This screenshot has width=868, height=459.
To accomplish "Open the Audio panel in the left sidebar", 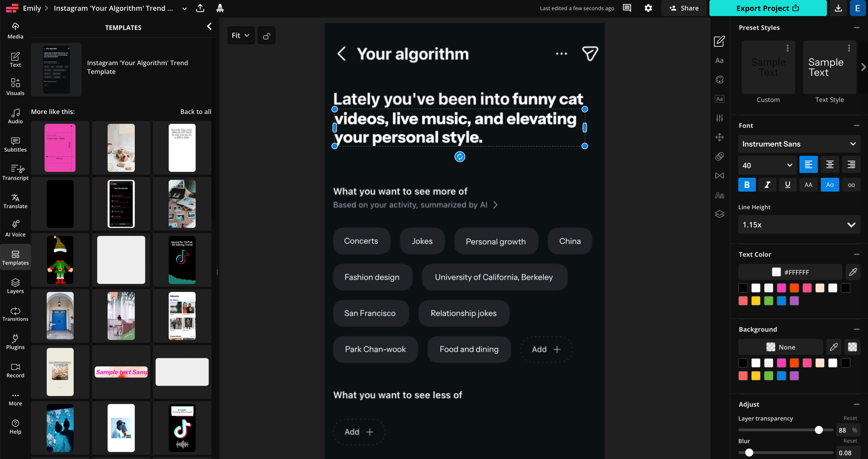I will [x=15, y=116].
